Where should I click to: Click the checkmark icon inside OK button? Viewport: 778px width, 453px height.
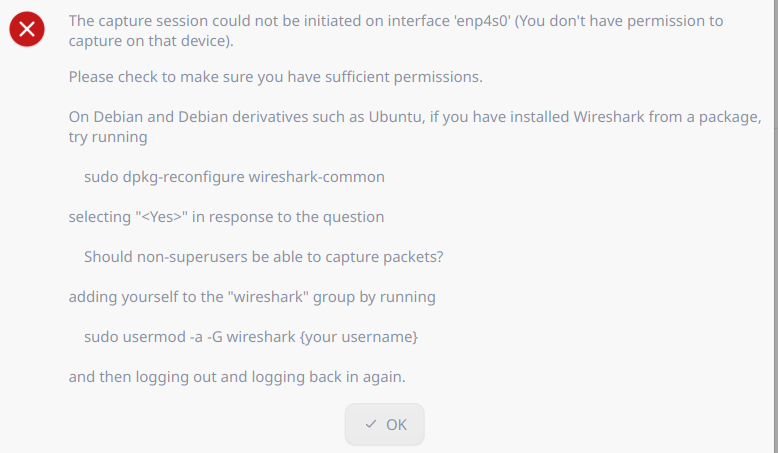click(x=371, y=424)
